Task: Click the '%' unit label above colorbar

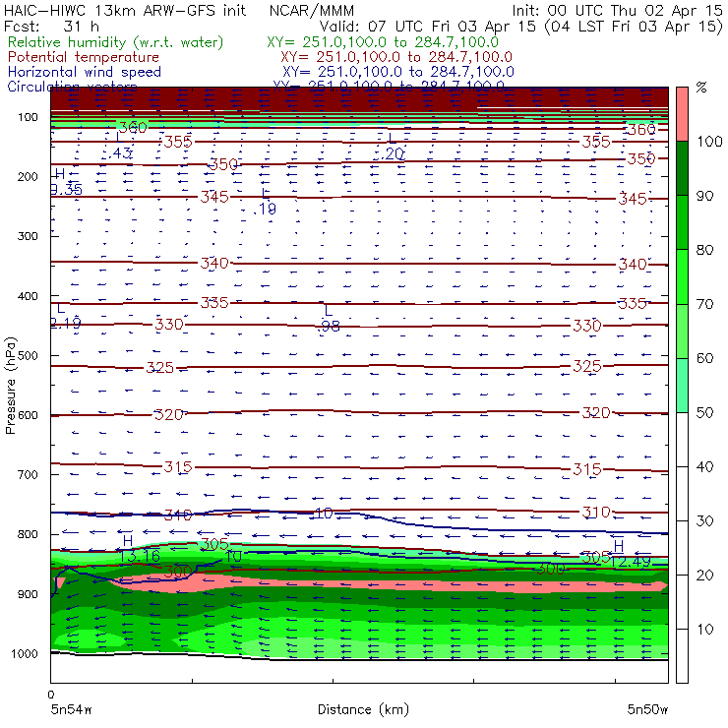Action: coord(701,87)
